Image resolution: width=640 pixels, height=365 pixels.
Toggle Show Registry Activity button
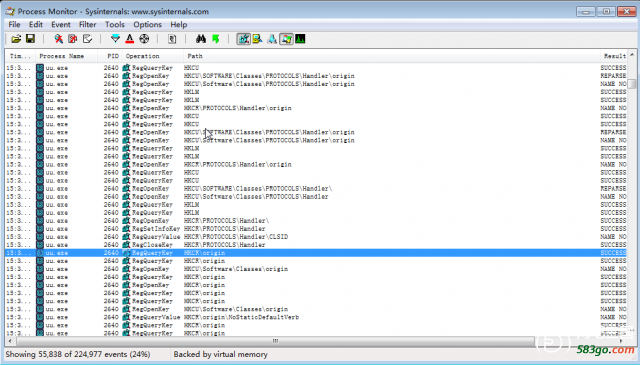pyautogui.click(x=244, y=39)
